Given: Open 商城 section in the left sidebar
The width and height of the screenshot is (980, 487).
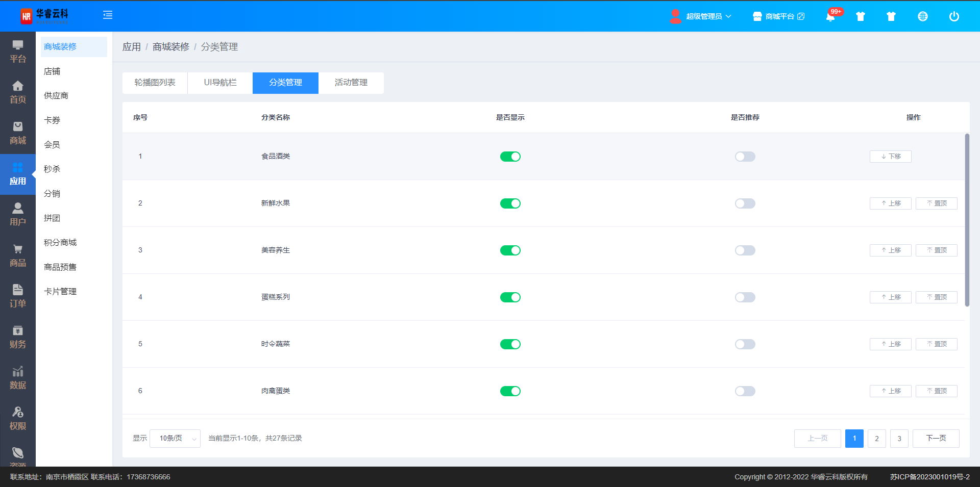Looking at the screenshot, I should click(x=18, y=133).
